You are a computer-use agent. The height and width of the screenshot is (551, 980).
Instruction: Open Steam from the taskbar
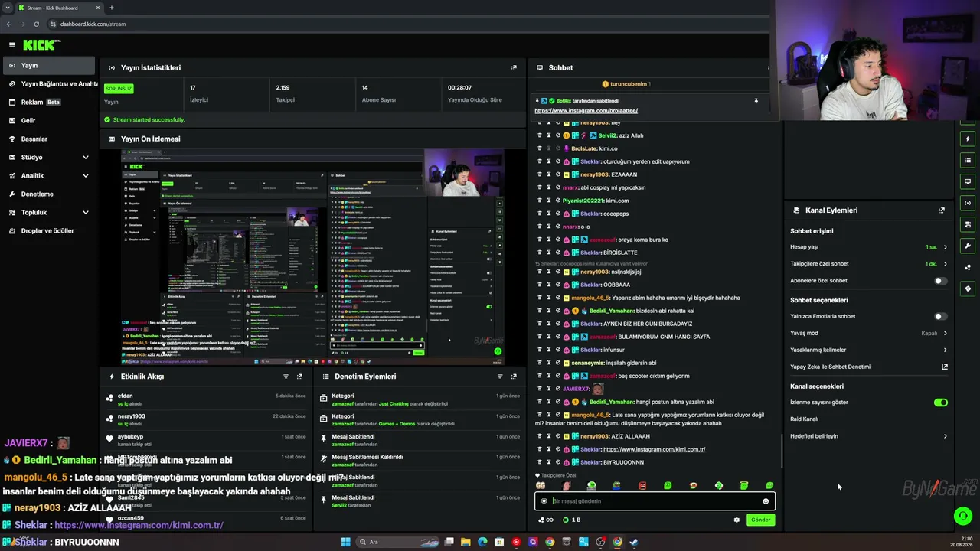(634, 542)
